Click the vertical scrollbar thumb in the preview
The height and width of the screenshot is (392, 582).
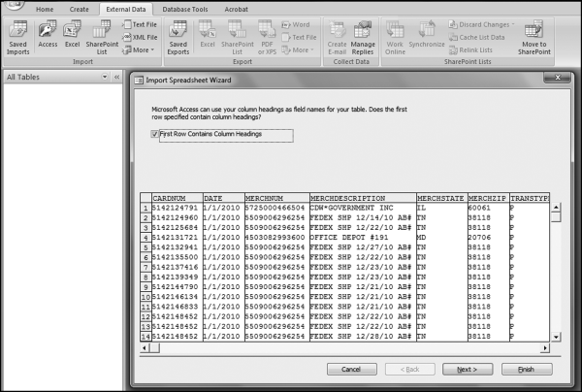click(x=556, y=216)
